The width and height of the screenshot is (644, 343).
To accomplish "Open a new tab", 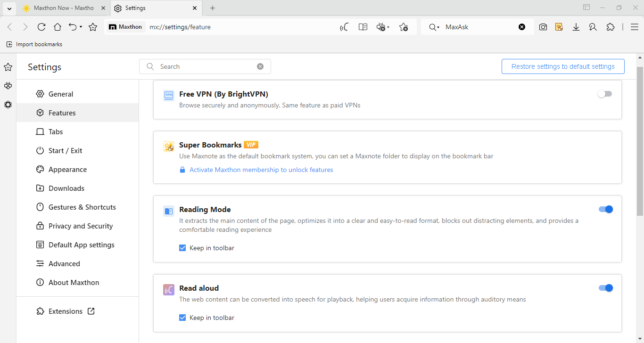I will pyautogui.click(x=213, y=8).
